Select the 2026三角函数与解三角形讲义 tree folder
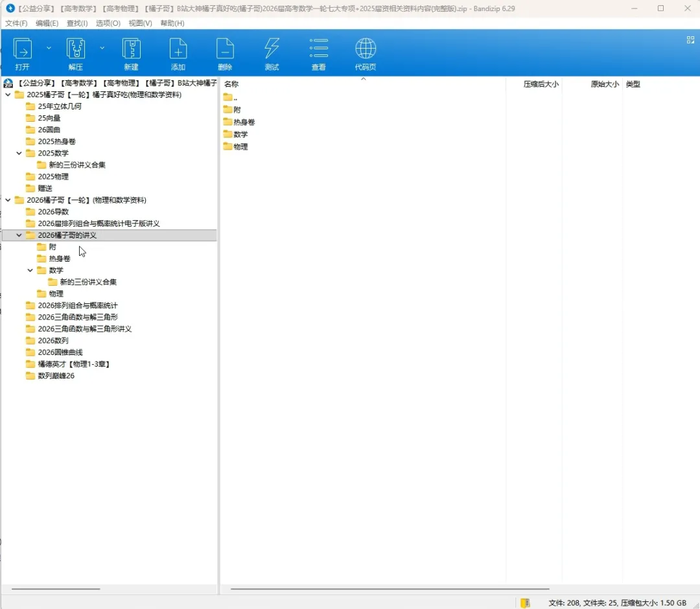 point(79,329)
